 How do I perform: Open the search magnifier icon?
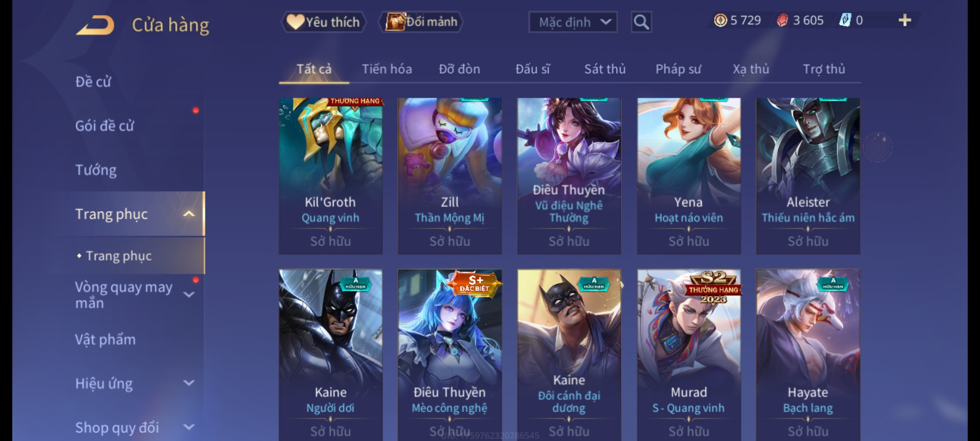pos(641,22)
